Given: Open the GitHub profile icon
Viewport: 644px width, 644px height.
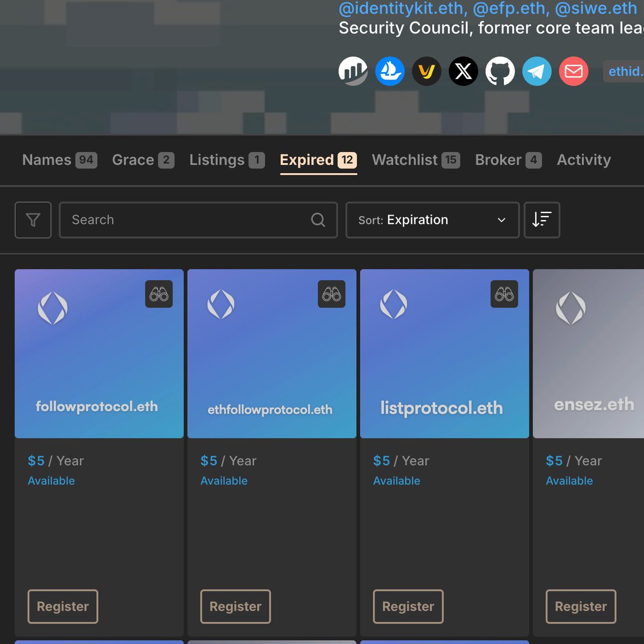Looking at the screenshot, I should coord(500,71).
